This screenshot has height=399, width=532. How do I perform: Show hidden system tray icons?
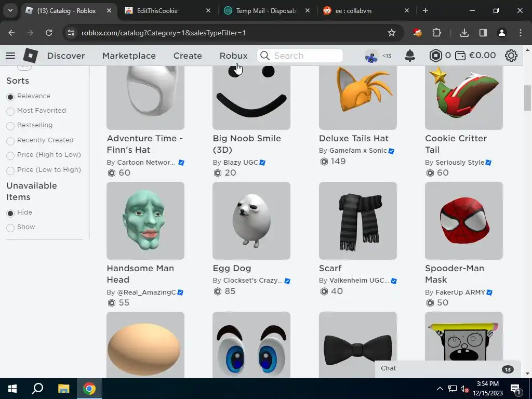click(440, 389)
